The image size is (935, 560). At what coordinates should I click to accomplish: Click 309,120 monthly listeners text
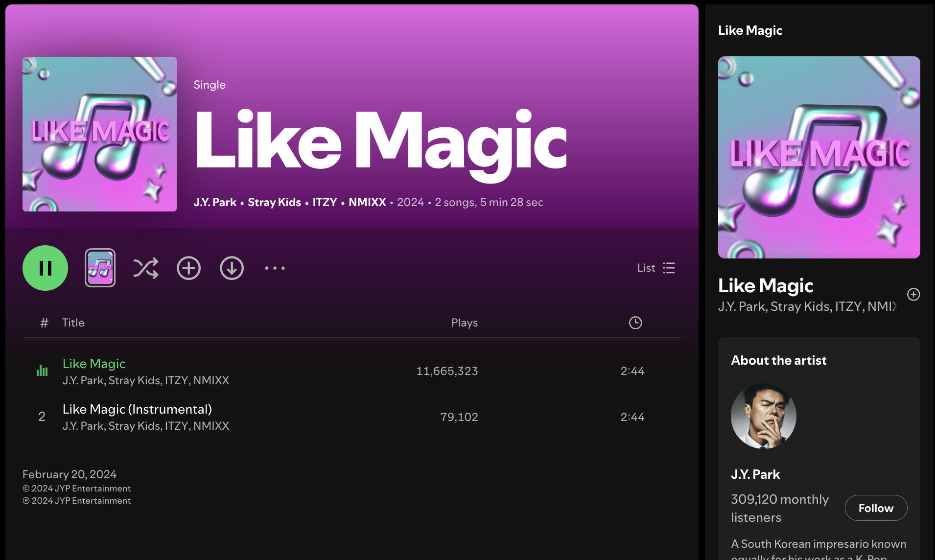click(780, 508)
